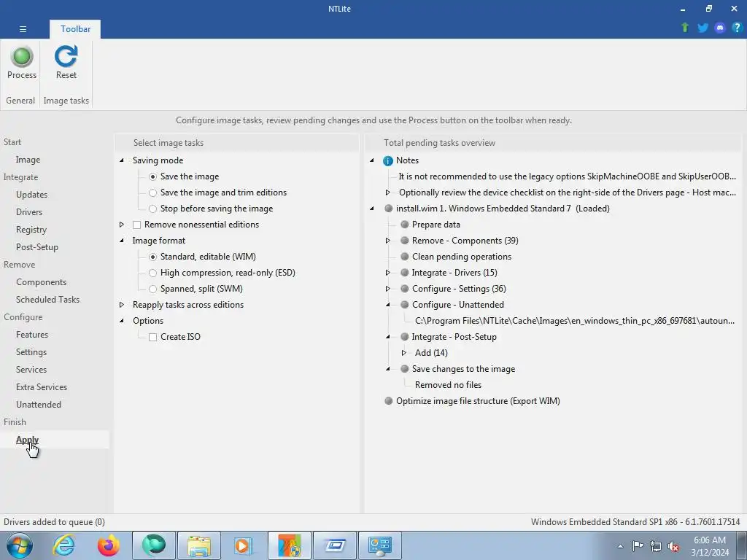The width and height of the screenshot is (747, 560).
Task: Click the green Process button
Action: point(22,63)
